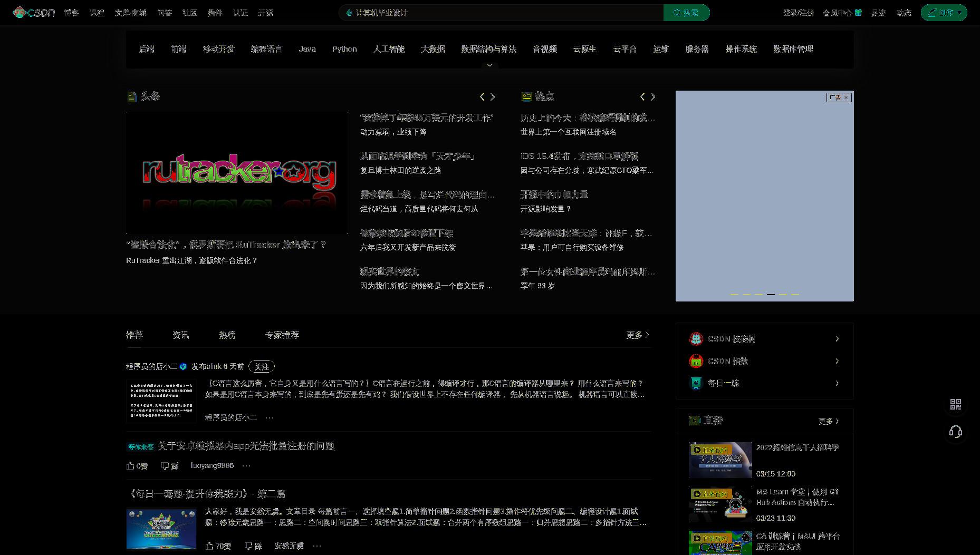
Task: Click the 热点 section icon
Action: (x=526, y=96)
